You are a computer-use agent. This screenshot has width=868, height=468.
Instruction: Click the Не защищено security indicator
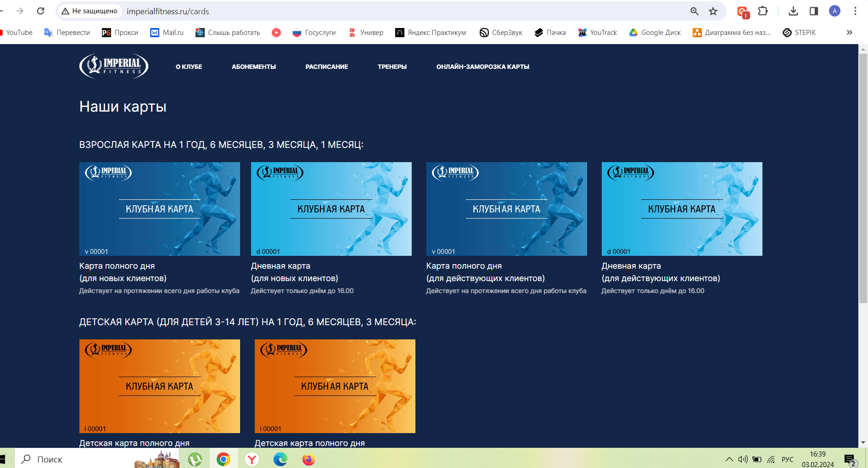pos(90,11)
